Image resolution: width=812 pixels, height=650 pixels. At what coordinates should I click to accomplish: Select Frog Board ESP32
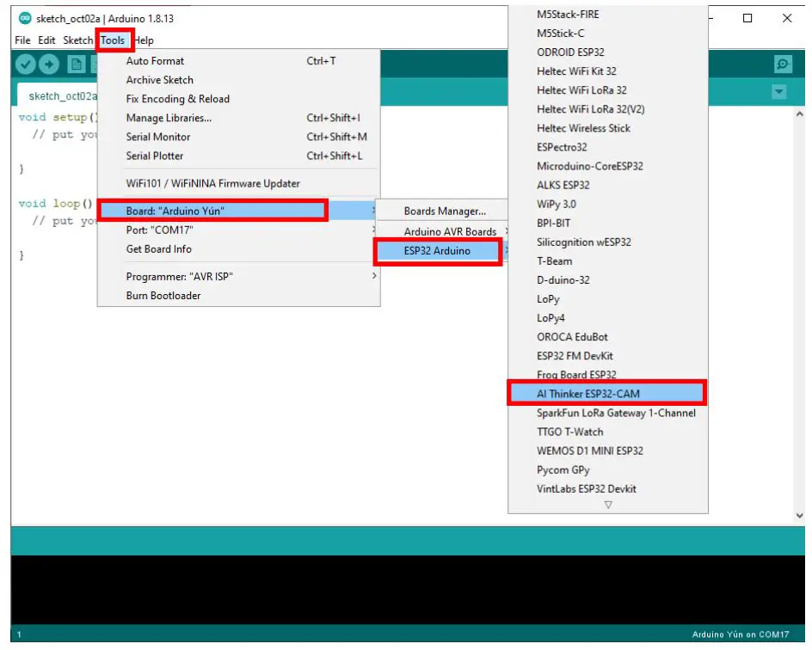(x=608, y=375)
